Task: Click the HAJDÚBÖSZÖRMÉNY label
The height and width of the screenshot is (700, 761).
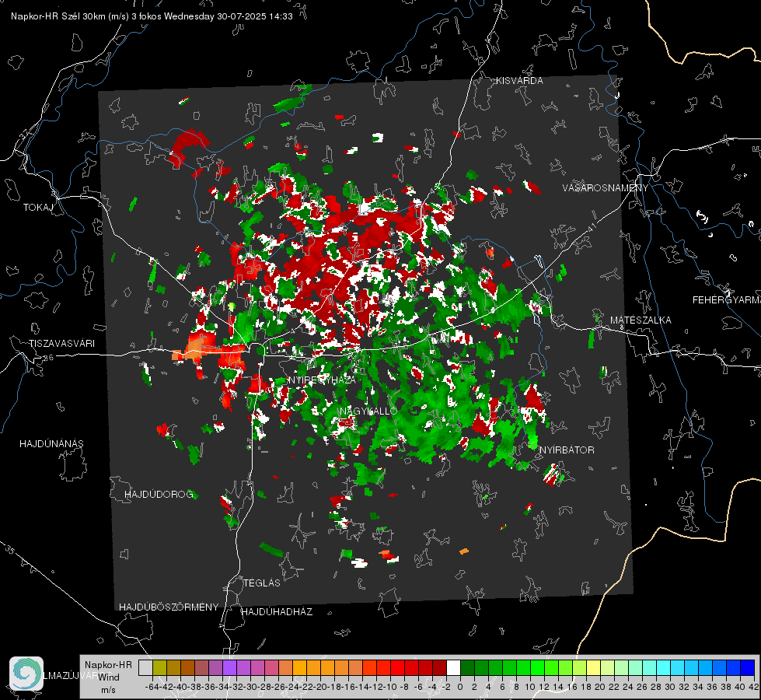Action: pyautogui.click(x=169, y=607)
